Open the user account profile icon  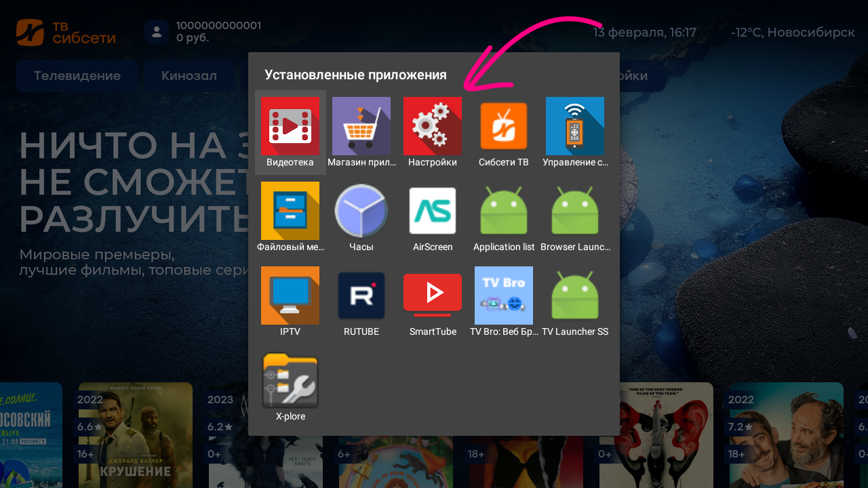point(157,32)
